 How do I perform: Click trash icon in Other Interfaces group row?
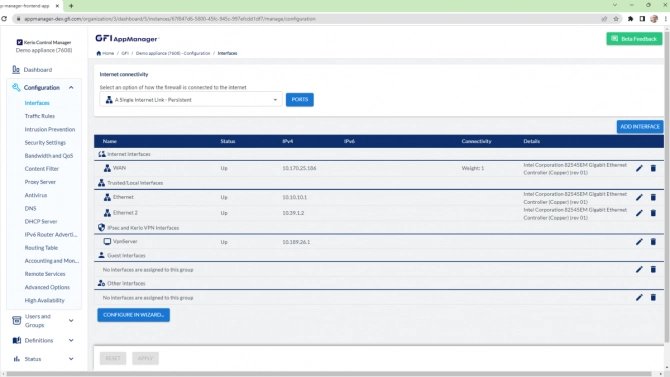click(653, 297)
